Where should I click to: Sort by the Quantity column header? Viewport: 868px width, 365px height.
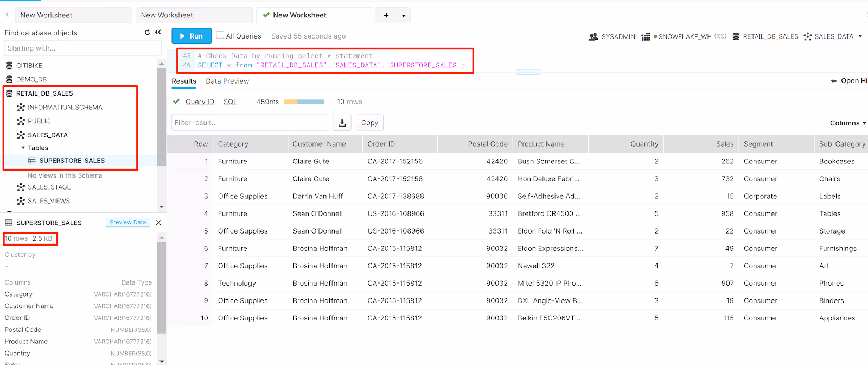[x=626, y=144]
